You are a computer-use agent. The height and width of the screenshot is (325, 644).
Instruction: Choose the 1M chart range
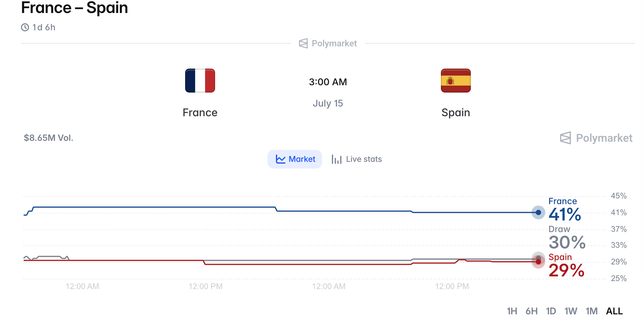[592, 311]
